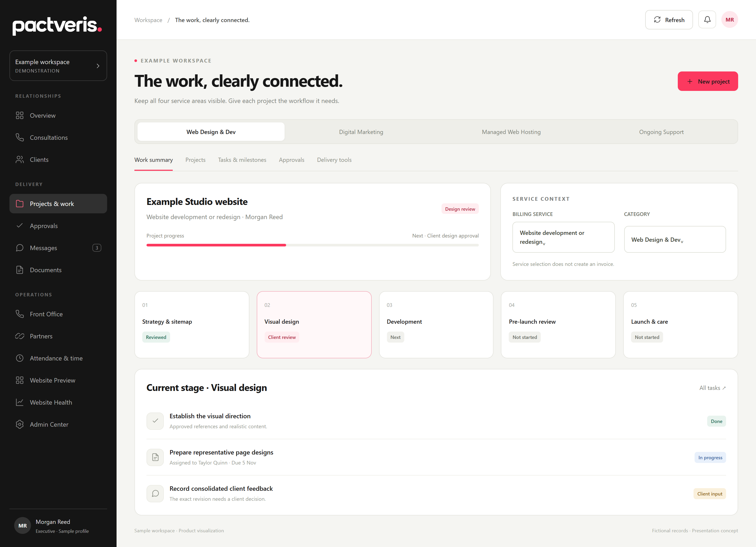Click the Record consolidated client feedback task icon
This screenshot has width=756, height=547.
point(155,494)
